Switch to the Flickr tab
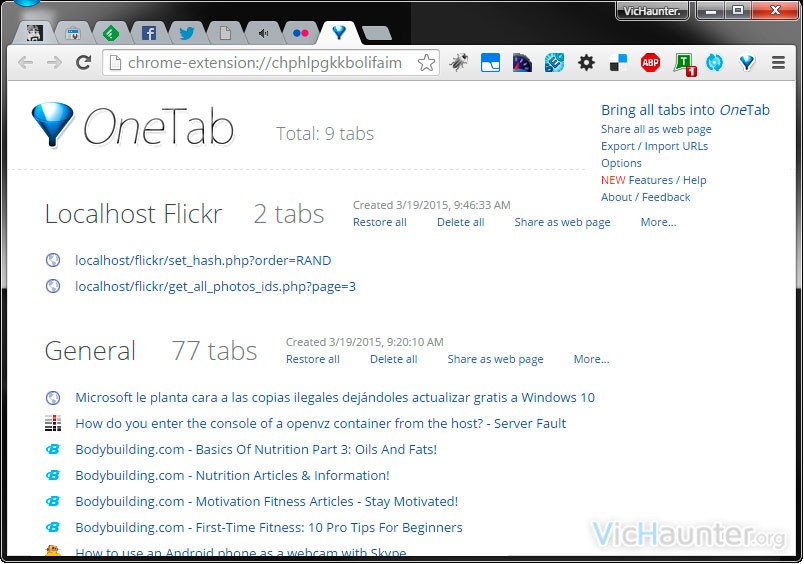The image size is (804, 564). point(300,33)
